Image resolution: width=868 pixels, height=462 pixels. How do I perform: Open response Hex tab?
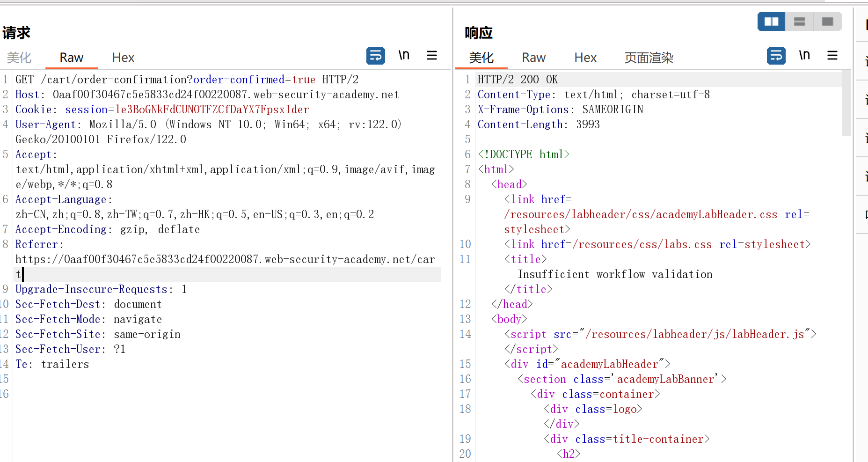tap(585, 58)
